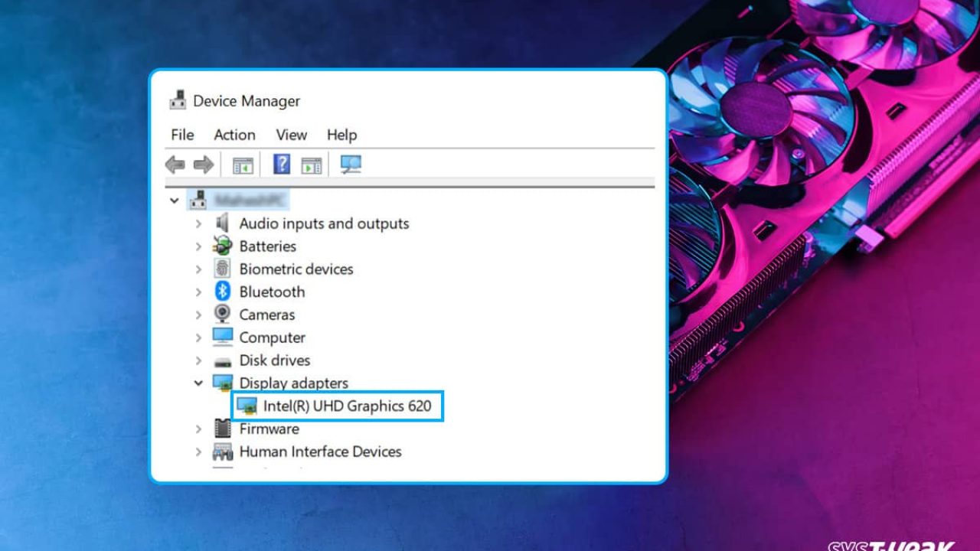The image size is (980, 551).
Task: Click the Human Interface Devices icon
Action: coord(222,452)
